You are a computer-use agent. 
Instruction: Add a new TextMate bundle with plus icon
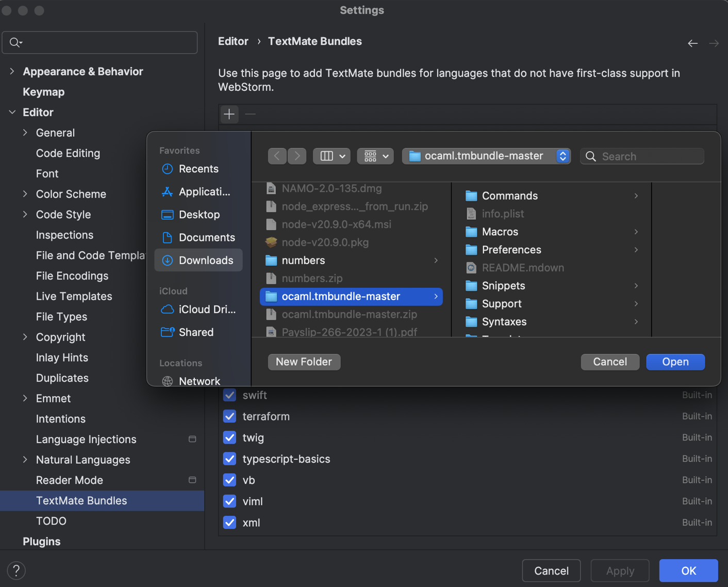[x=229, y=114]
